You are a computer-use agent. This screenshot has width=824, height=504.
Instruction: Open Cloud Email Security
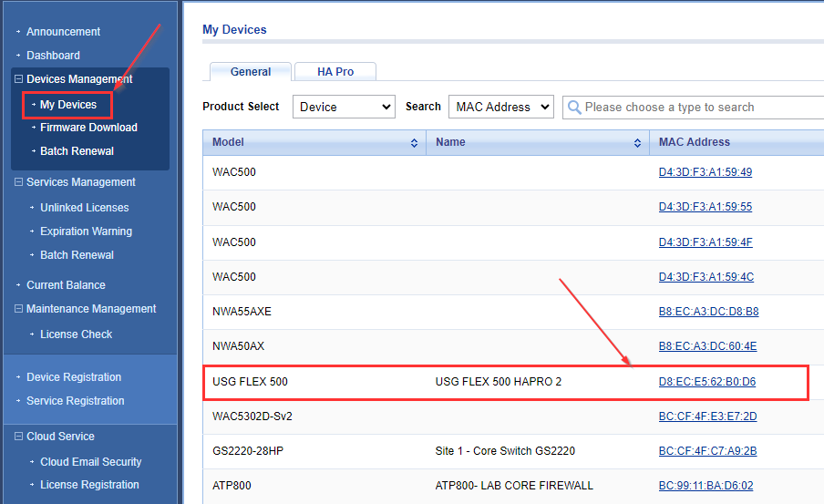click(x=90, y=462)
